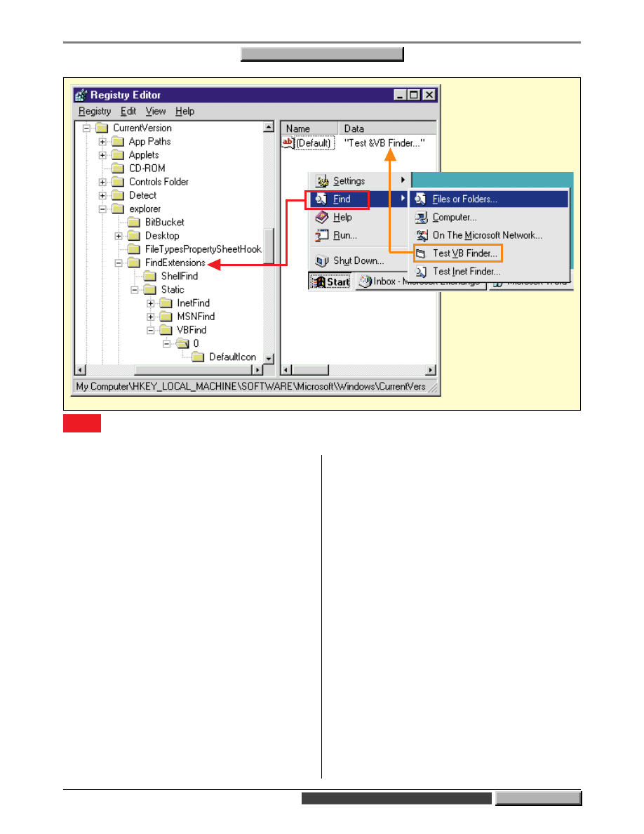Click the Shut Down icon
The width and height of the screenshot is (644, 834).
coord(323,261)
